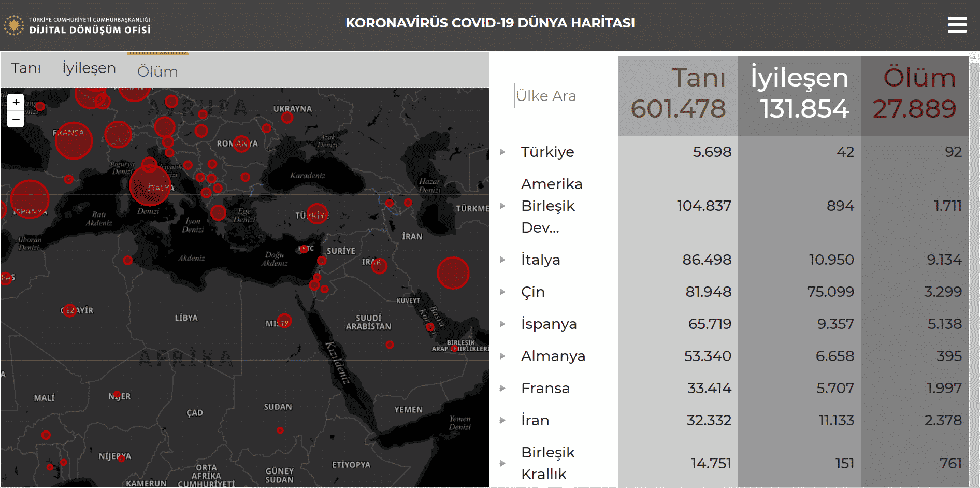This screenshot has width=980, height=488.
Task: Click the red circle over İspanya
Action: point(30,199)
